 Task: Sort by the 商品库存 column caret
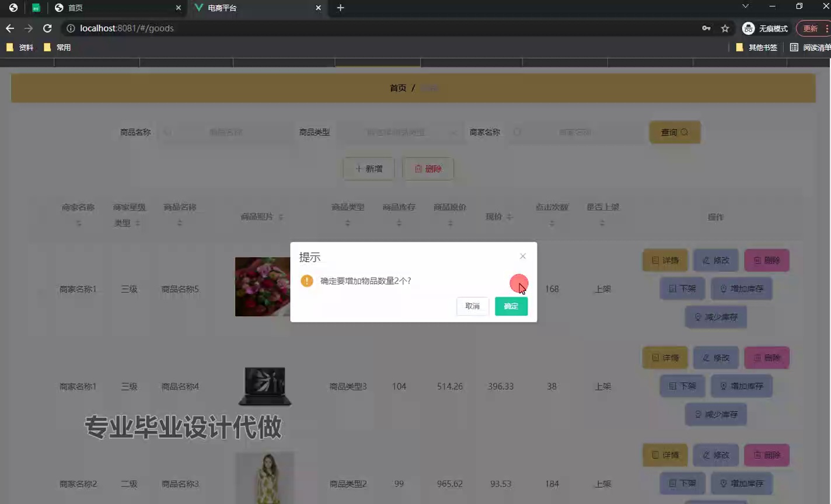coord(399,223)
